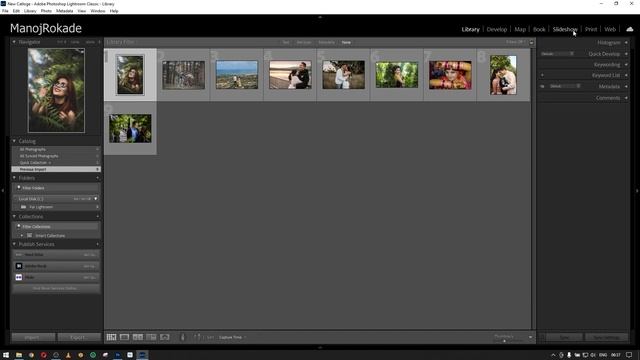Click plus icon in Folders panel header
This screenshot has width=640, height=360.
(98, 178)
